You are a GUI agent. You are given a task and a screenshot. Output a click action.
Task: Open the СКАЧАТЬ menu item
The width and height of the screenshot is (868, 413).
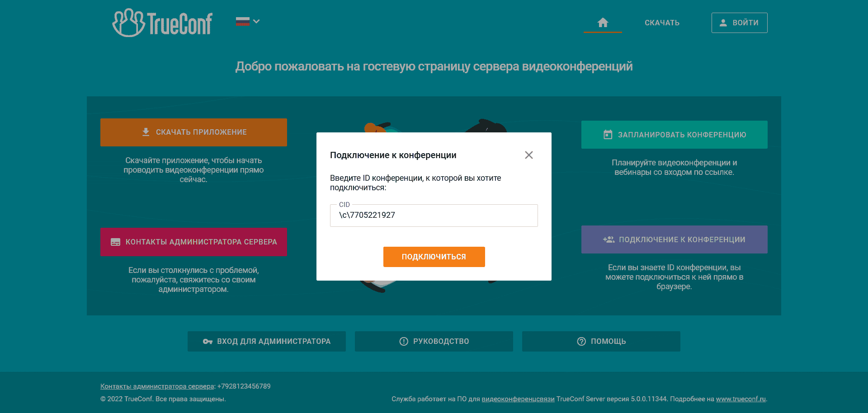662,23
